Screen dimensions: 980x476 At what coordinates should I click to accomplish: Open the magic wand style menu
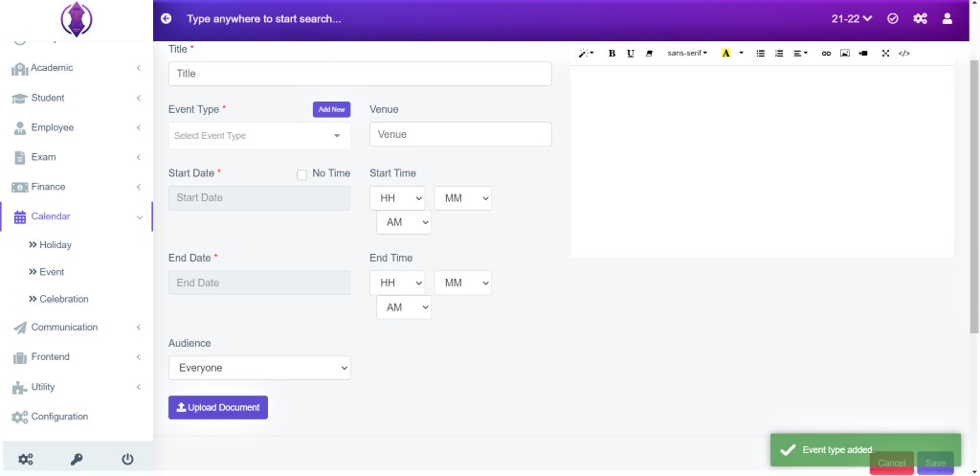pos(586,54)
